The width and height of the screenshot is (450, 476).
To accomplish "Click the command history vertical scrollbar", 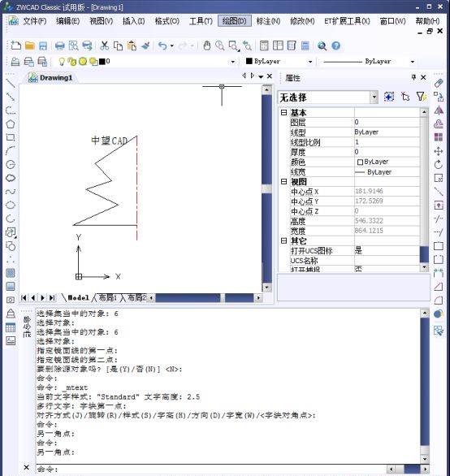I will click(x=425, y=386).
